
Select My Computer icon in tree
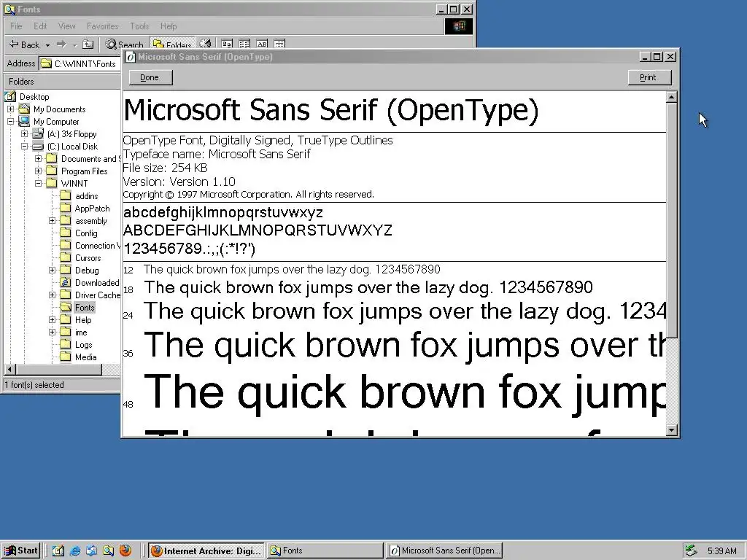click(24, 122)
